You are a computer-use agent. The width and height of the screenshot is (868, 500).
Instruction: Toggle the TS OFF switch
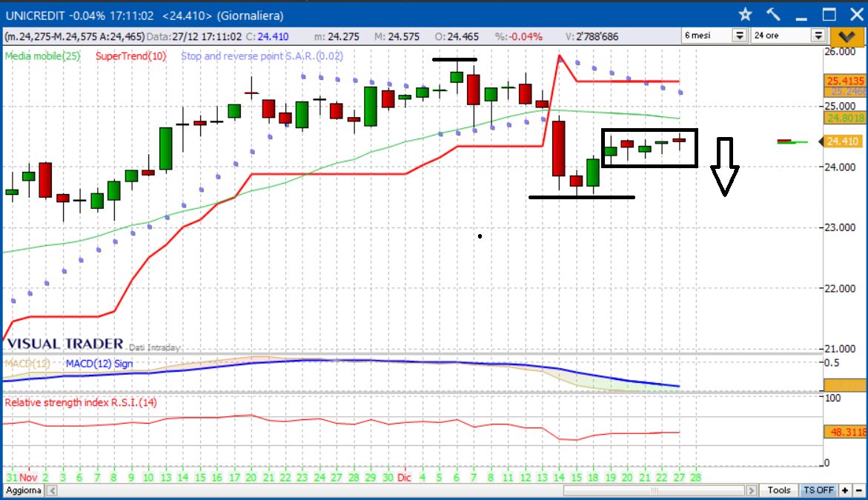(x=818, y=490)
